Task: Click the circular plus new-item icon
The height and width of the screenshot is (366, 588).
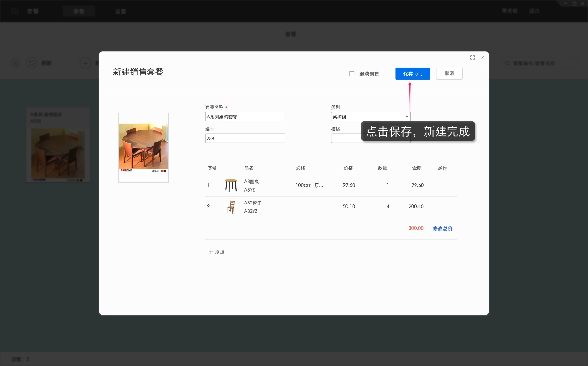Action: [85, 63]
